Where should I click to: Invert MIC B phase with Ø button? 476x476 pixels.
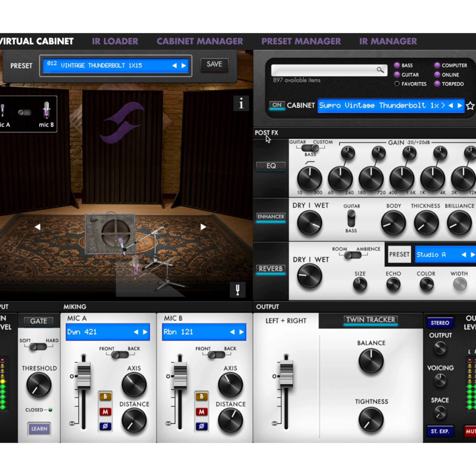202,426
